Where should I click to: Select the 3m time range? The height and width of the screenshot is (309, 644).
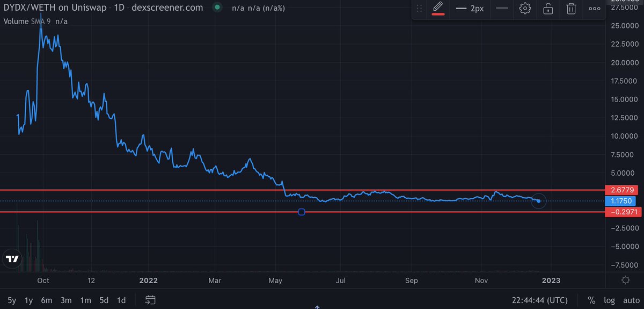67,300
